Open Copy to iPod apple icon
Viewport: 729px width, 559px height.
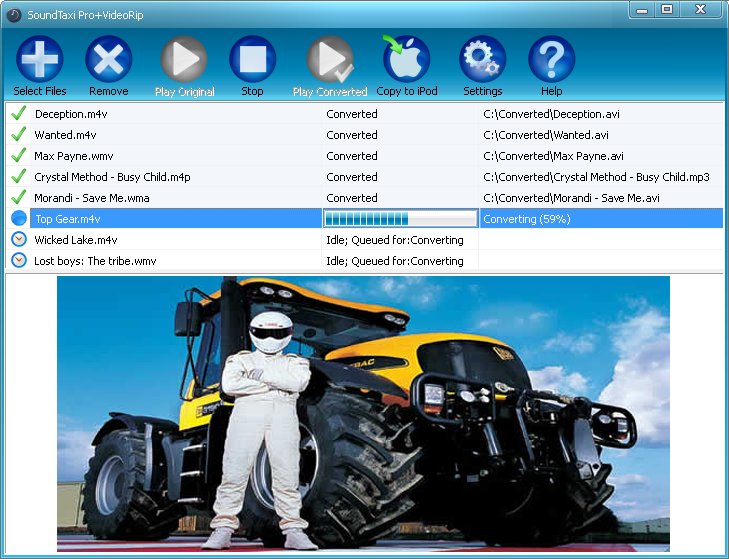[x=406, y=59]
